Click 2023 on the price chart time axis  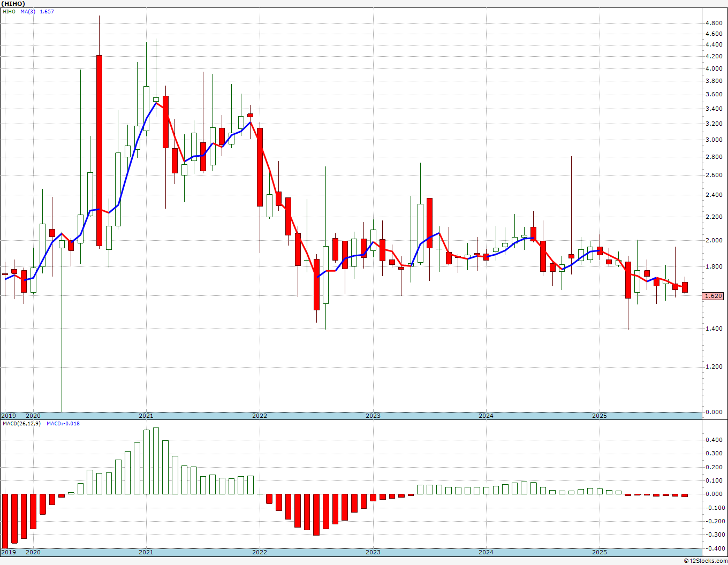[x=373, y=416]
